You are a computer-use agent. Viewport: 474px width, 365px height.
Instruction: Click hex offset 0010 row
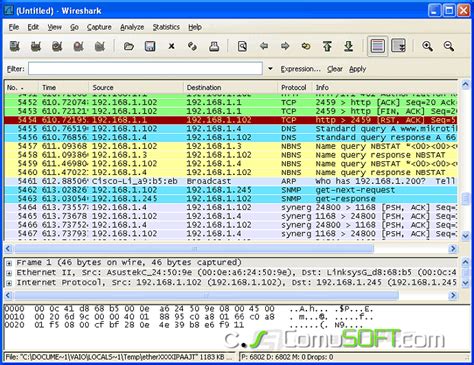tap(188, 317)
